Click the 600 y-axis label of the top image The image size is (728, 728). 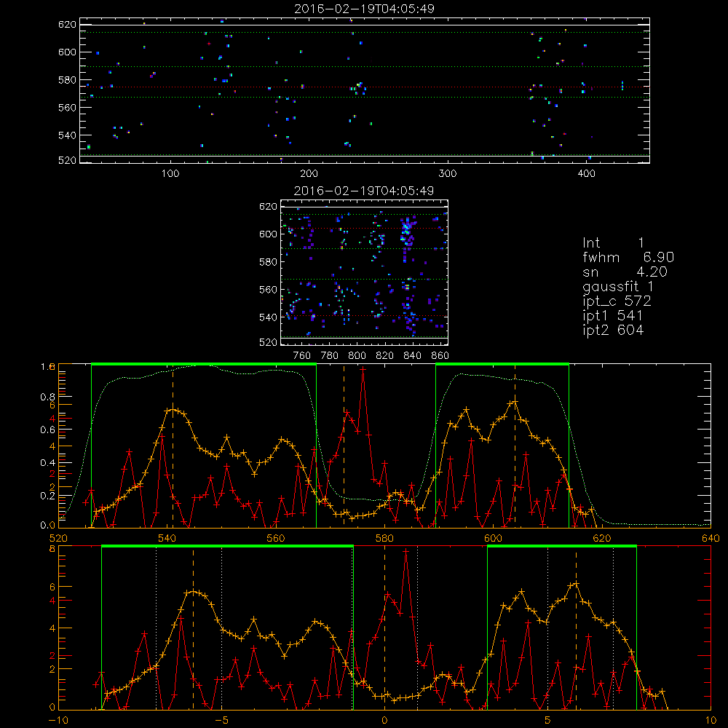[x=67, y=52]
